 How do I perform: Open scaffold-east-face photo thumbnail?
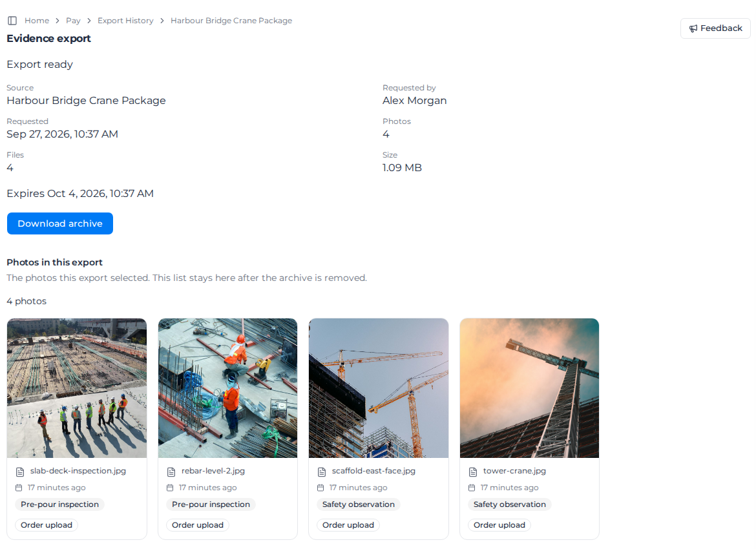coord(379,388)
